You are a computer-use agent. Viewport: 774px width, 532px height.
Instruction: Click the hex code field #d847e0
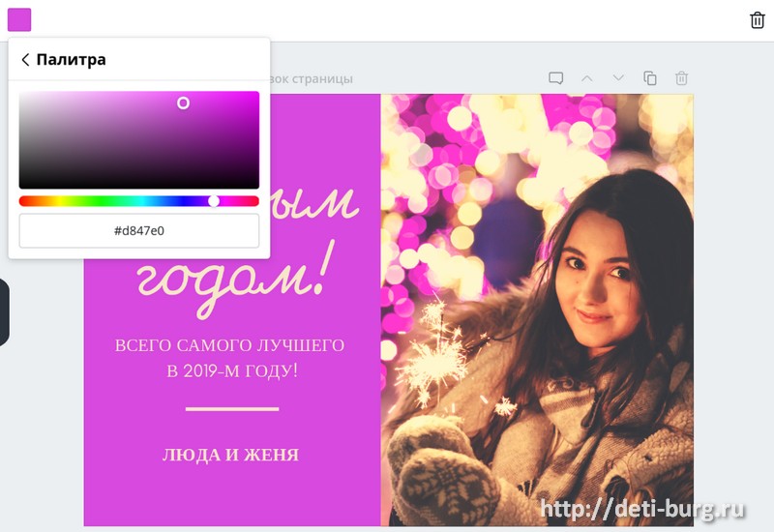[139, 231]
